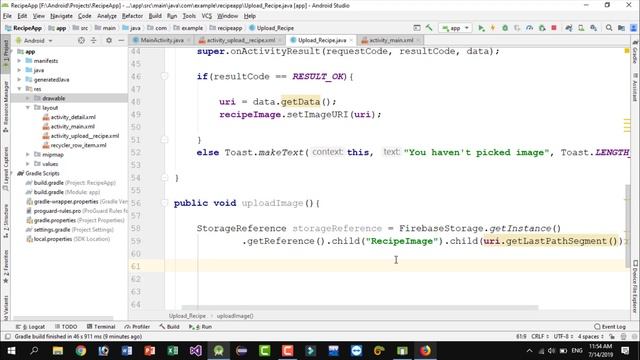640x360 pixels.
Task: Click Attach debugger to process icon
Action: [542, 28]
